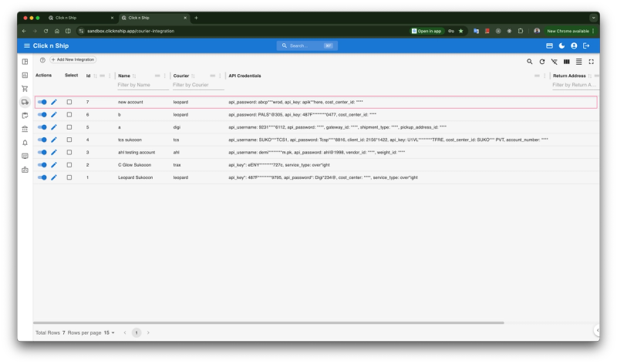Open the Name column actions menu

click(x=165, y=76)
